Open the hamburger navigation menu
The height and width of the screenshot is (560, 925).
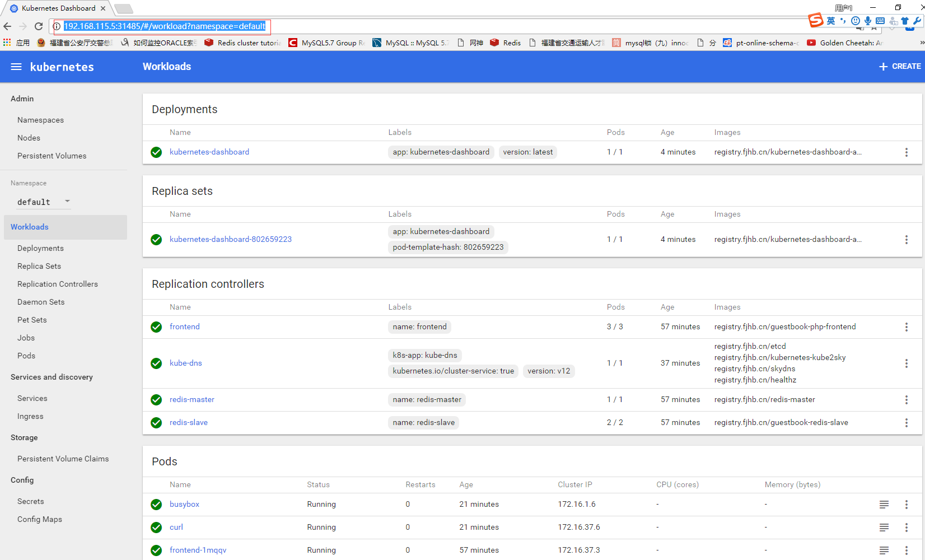coord(16,67)
